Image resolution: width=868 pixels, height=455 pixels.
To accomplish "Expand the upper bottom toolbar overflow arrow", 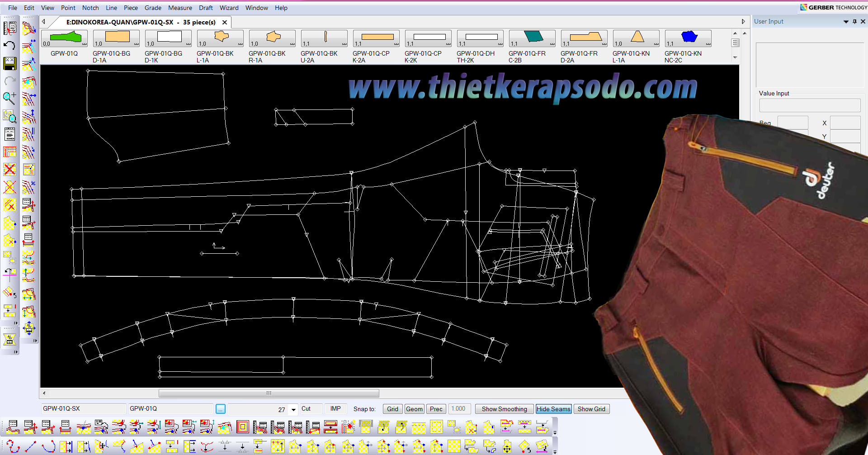I will [x=555, y=433].
